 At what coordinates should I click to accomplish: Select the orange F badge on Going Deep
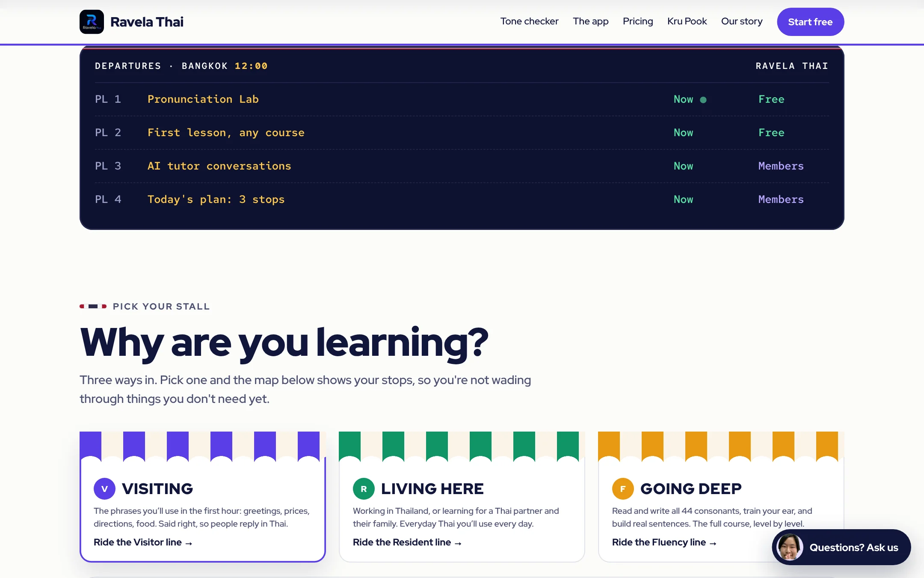623,489
